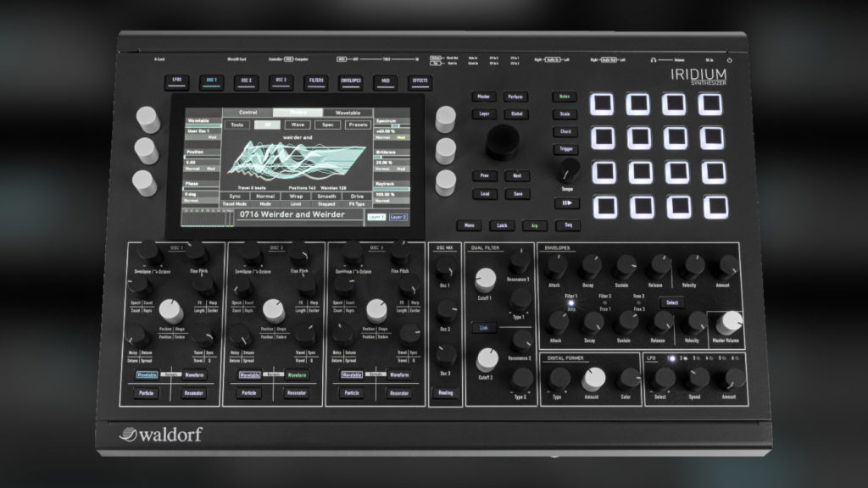
Task: Enable the Trigger pad mode
Action: [565, 149]
